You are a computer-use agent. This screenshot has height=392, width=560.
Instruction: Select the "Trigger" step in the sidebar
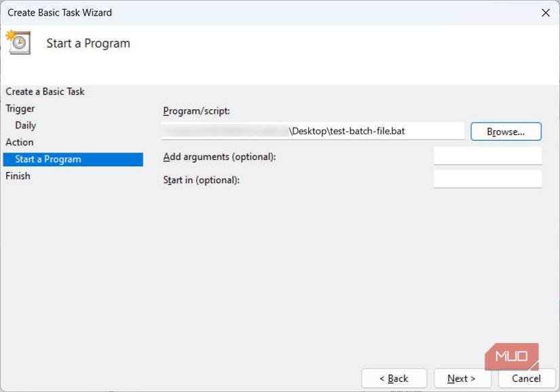click(x=20, y=108)
